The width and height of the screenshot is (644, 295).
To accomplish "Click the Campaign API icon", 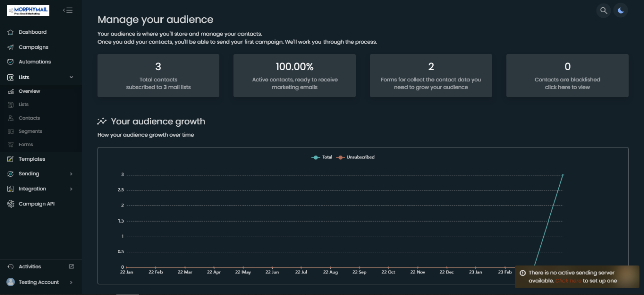I will (x=10, y=204).
